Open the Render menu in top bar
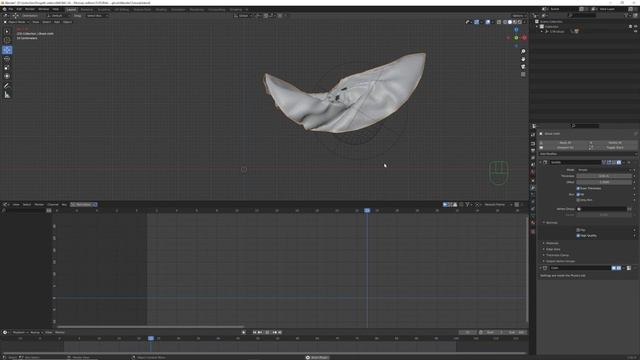 30,9
